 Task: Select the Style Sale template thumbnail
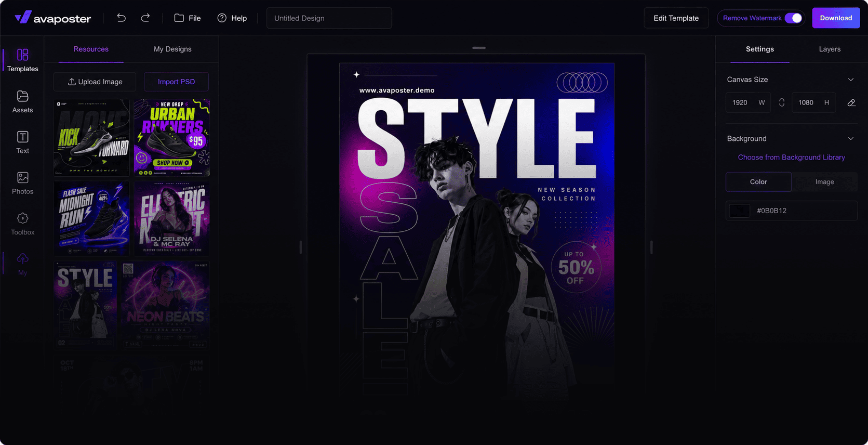pyautogui.click(x=85, y=305)
